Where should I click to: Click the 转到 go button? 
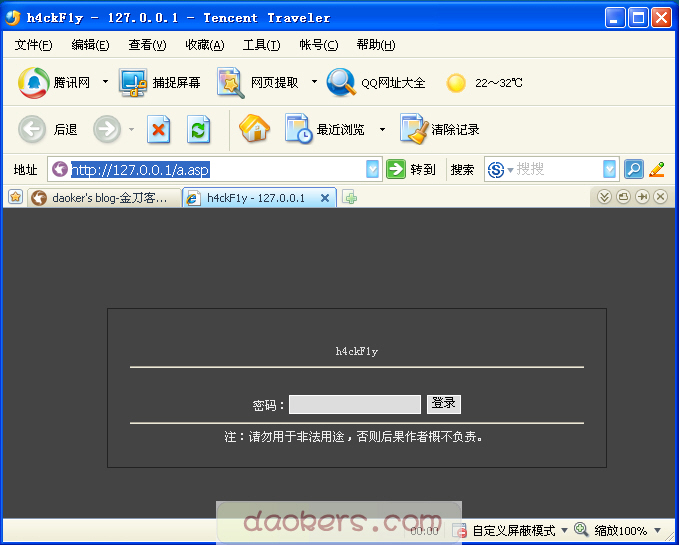411,169
